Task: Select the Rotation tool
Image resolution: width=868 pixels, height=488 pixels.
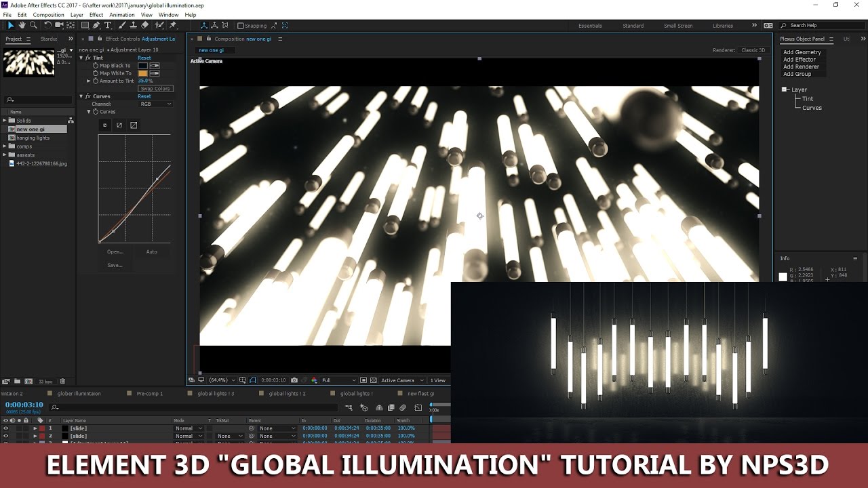Action: (47, 25)
